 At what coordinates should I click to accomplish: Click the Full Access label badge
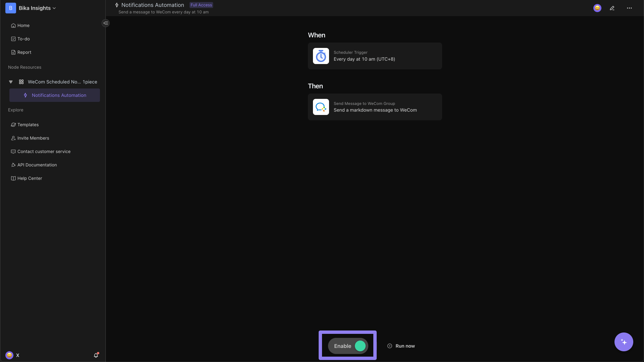click(x=201, y=5)
